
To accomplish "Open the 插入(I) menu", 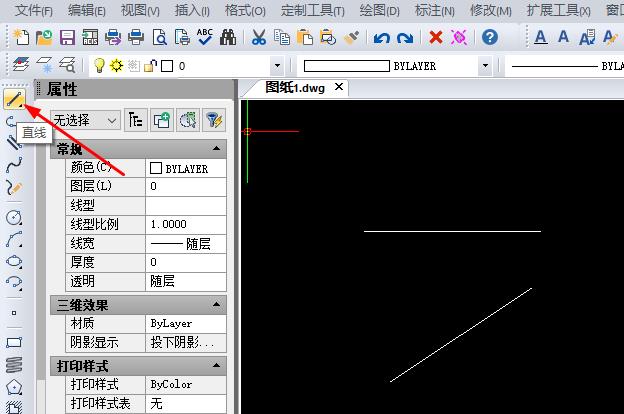I will (x=192, y=10).
